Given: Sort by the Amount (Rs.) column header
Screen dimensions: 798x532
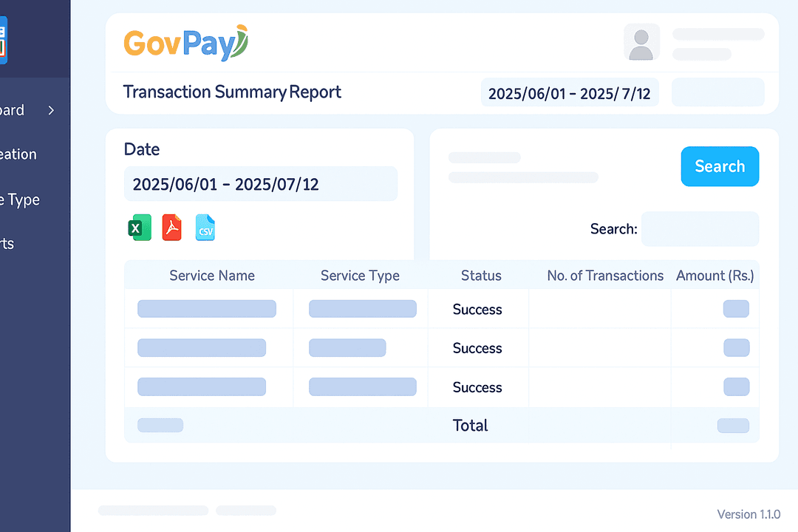Looking at the screenshot, I should coord(715,276).
